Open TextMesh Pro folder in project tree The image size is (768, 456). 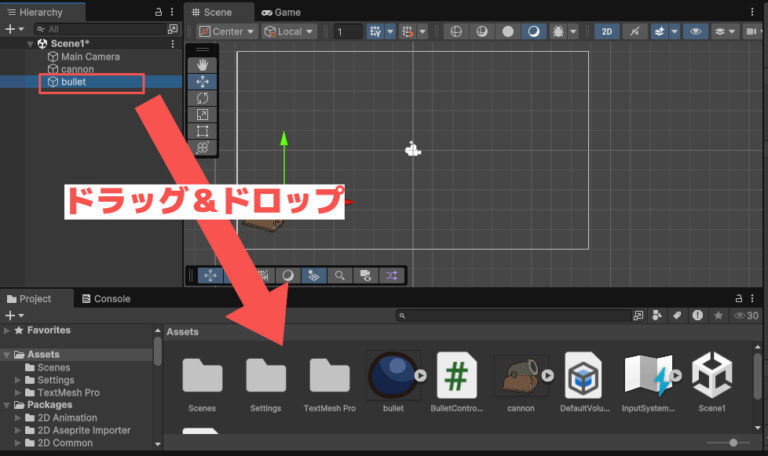68,393
